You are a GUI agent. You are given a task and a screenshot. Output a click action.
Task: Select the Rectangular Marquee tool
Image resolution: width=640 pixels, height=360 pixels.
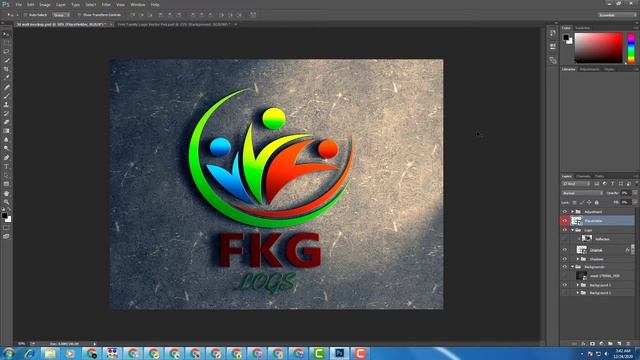point(6,43)
